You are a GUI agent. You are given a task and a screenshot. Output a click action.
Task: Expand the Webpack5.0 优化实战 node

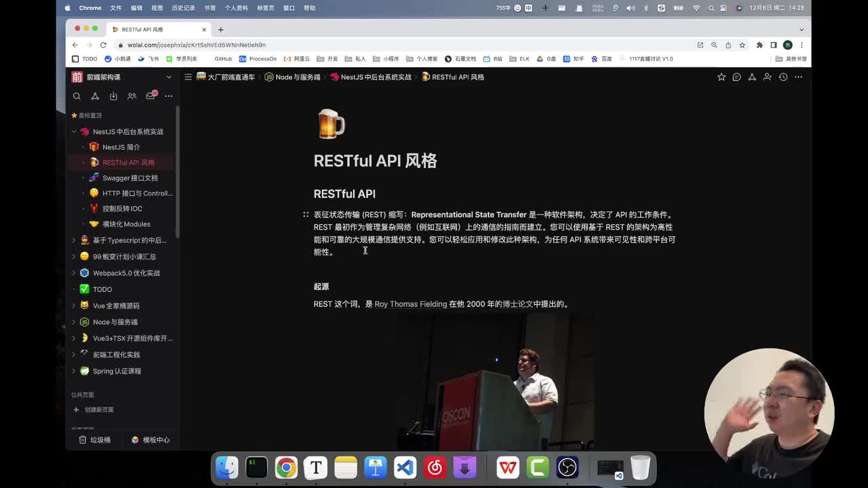coord(74,272)
